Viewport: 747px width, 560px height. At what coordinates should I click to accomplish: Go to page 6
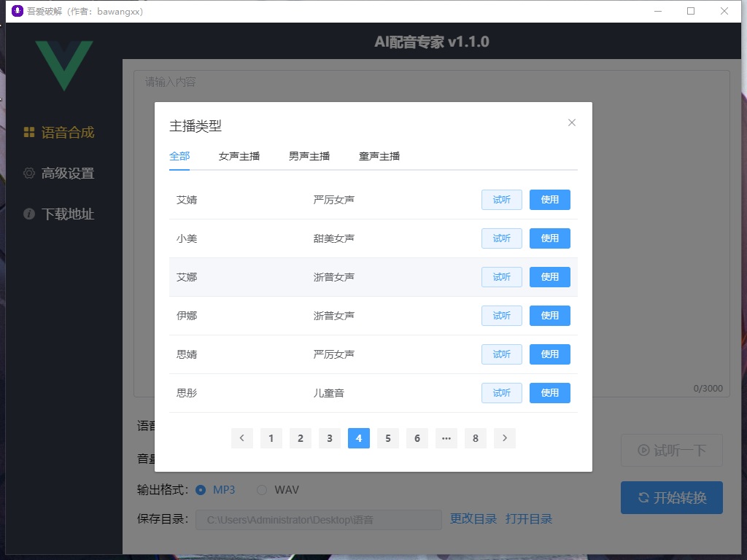[417, 438]
